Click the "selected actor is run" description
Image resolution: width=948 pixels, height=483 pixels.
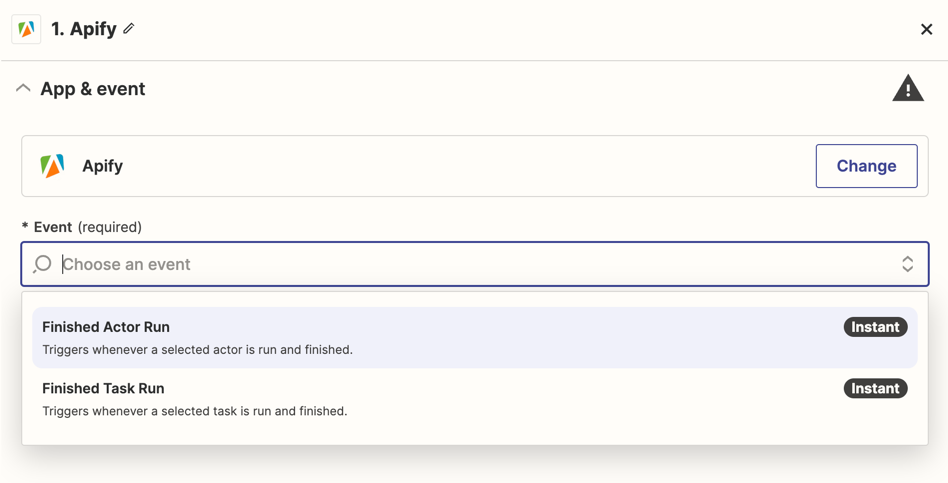pyautogui.click(x=197, y=350)
